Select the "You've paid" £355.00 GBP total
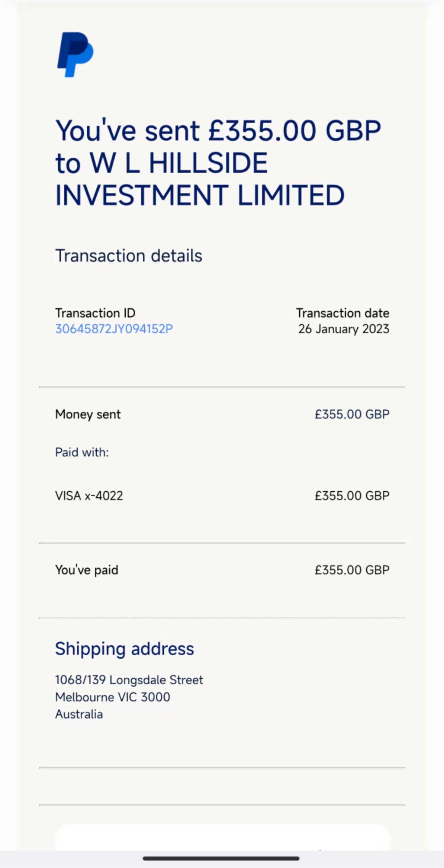Viewport: 444px width, 868px height. 352,570
